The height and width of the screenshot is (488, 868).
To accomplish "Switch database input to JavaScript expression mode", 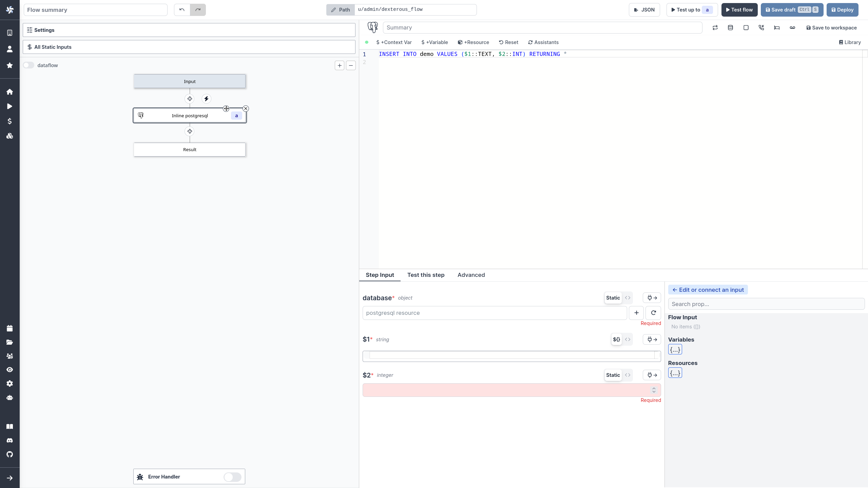I will pos(628,298).
